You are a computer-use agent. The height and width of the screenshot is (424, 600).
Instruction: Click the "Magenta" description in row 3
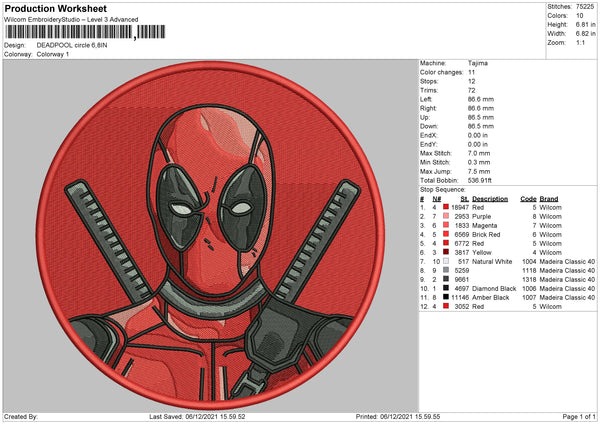click(x=484, y=225)
